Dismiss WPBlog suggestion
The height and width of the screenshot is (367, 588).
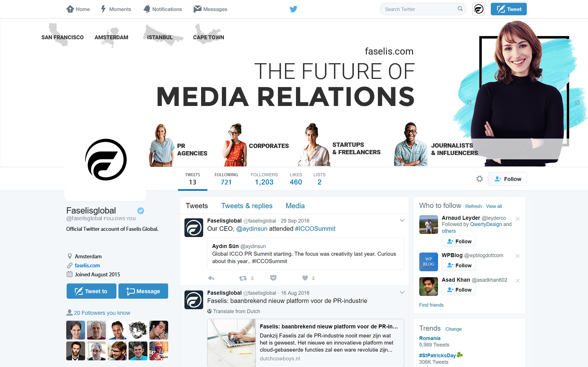point(517,256)
